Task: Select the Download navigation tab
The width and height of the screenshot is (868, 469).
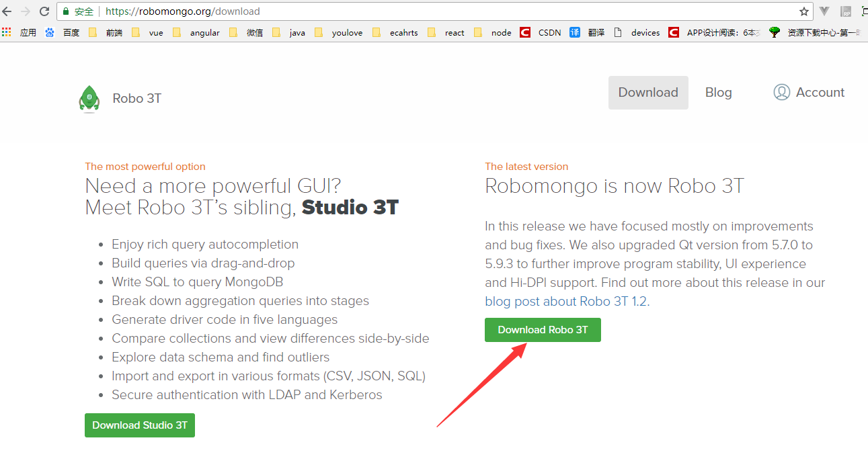Action: coord(648,93)
